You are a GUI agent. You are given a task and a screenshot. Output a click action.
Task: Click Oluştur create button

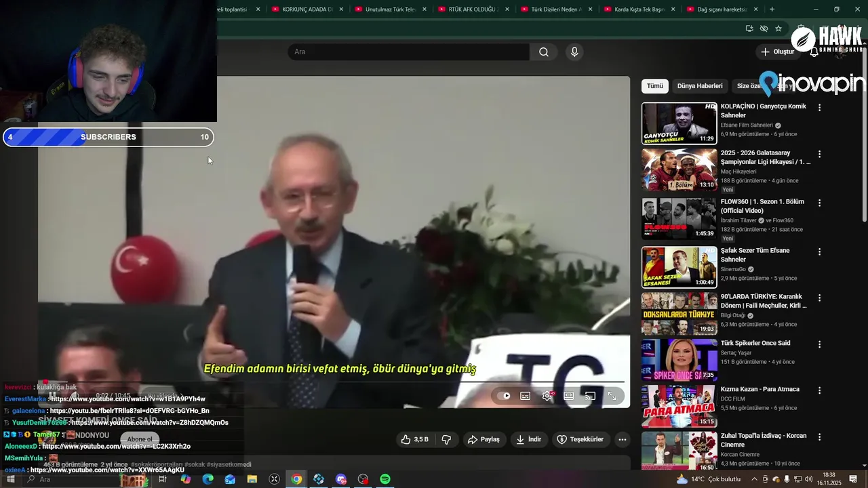pyautogui.click(x=777, y=52)
